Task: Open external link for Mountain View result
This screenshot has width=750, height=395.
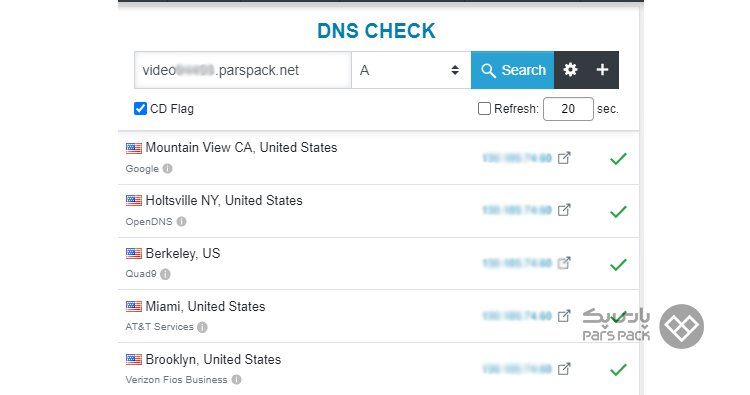Action: tap(564, 158)
